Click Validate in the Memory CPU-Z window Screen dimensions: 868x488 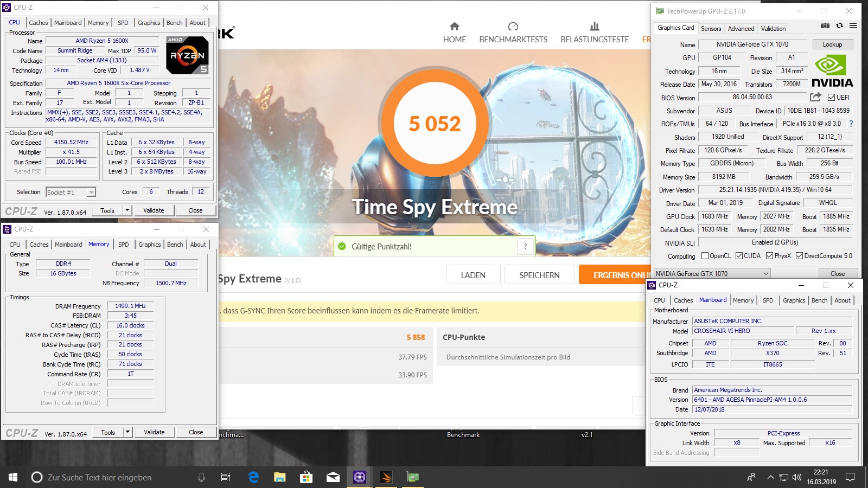tap(154, 432)
